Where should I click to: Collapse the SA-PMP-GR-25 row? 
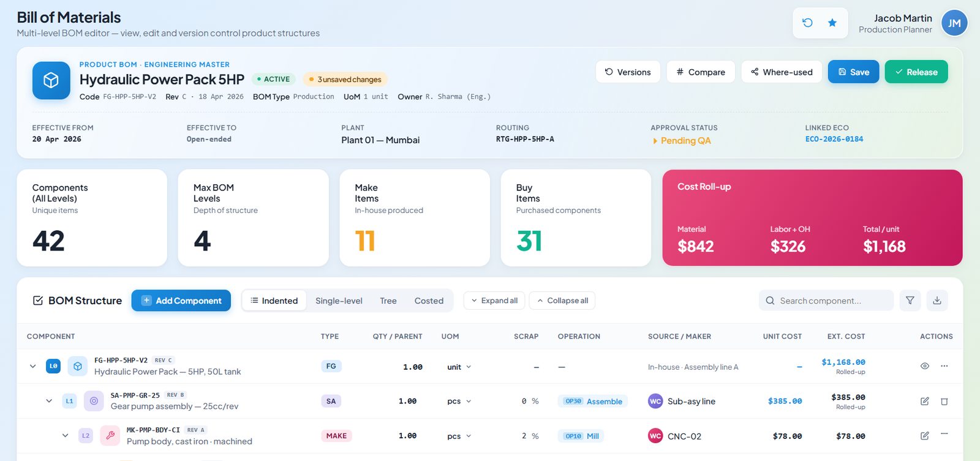(x=49, y=401)
